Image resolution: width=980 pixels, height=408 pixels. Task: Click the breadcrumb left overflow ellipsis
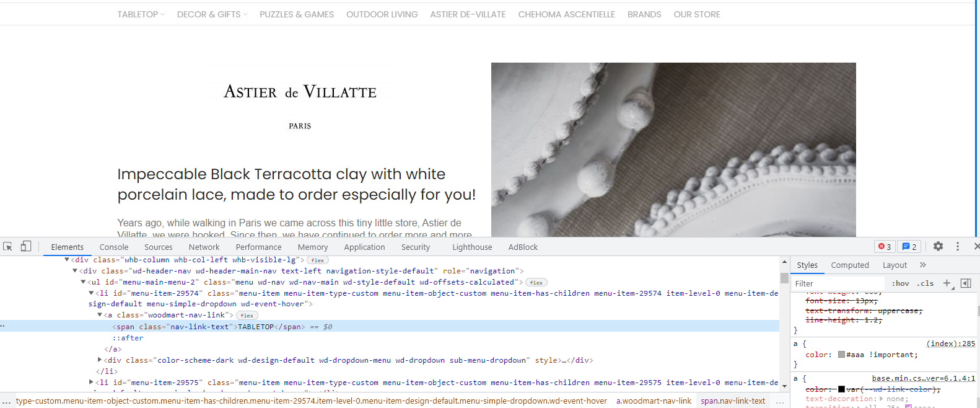(6, 401)
